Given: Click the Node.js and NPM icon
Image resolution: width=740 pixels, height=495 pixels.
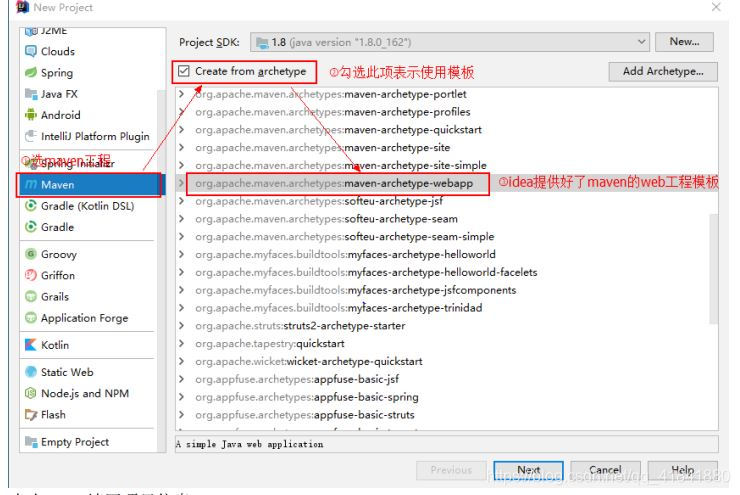Looking at the screenshot, I should pos(31,393).
